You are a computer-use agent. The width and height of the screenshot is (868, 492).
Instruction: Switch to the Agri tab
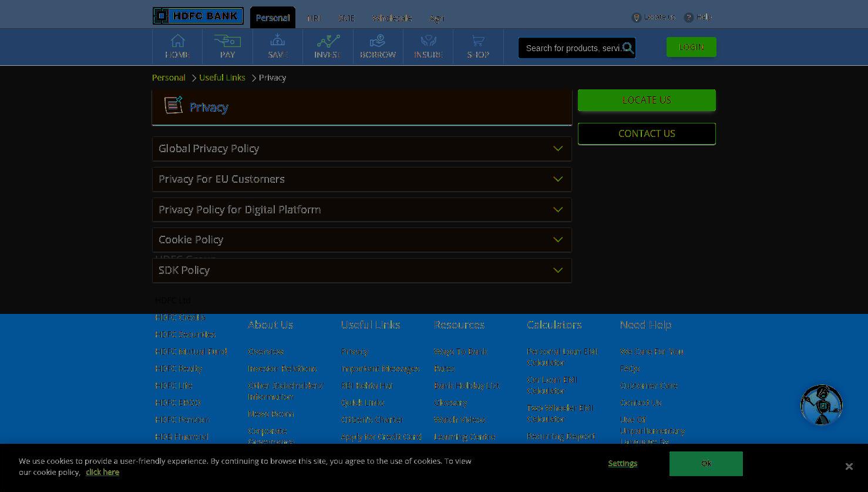click(x=437, y=18)
